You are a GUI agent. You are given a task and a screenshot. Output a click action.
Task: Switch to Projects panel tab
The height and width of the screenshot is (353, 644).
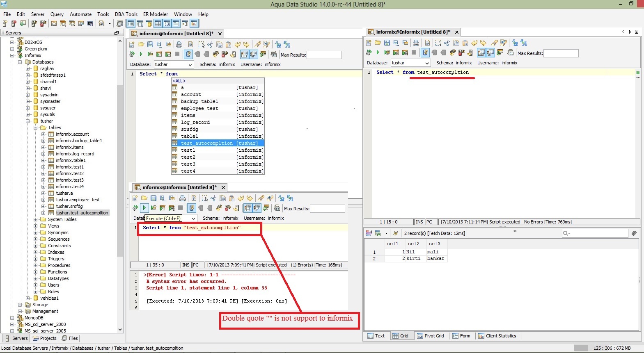tap(45, 338)
